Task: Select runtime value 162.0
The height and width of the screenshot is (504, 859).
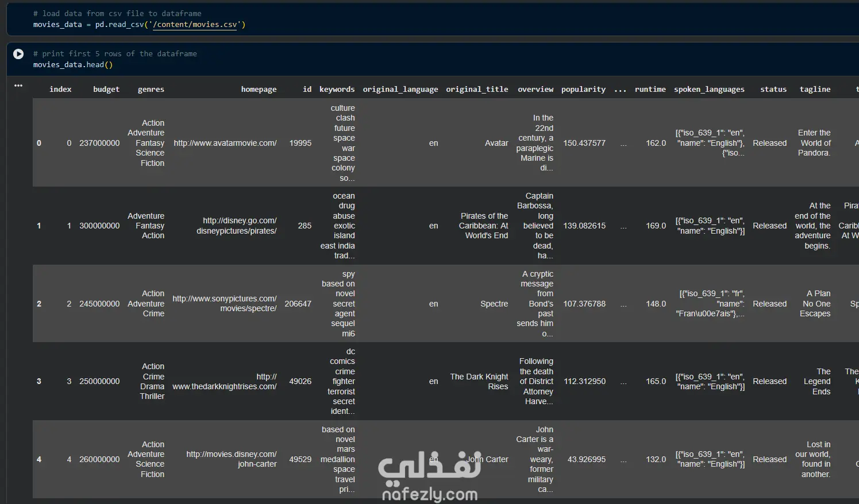Action: pyautogui.click(x=656, y=144)
